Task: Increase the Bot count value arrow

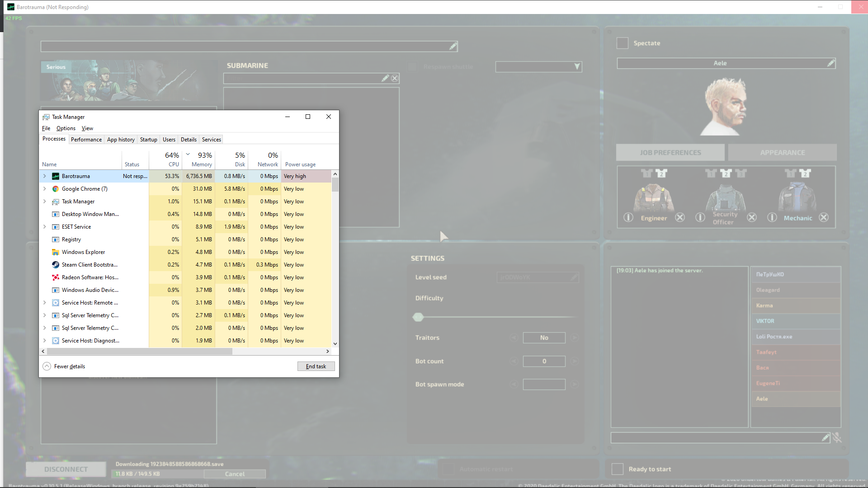Action: tap(575, 361)
